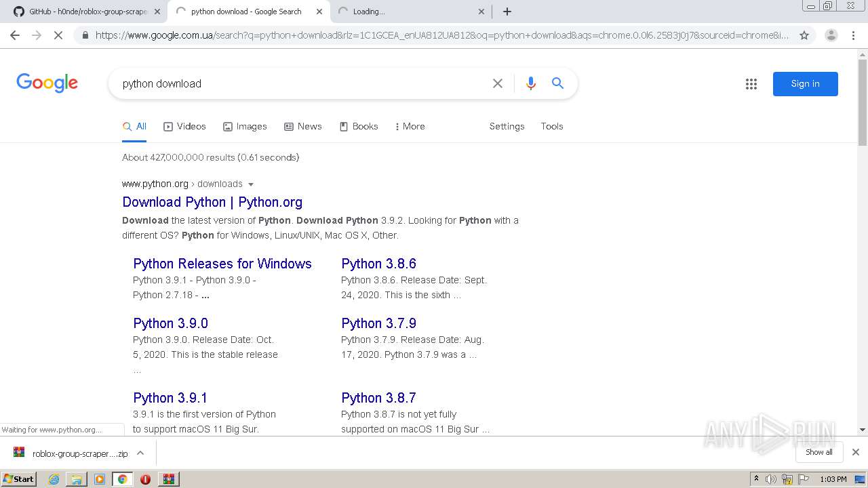Expand the More search categories menu
Viewport: 868px width, 488px height.
[410, 127]
